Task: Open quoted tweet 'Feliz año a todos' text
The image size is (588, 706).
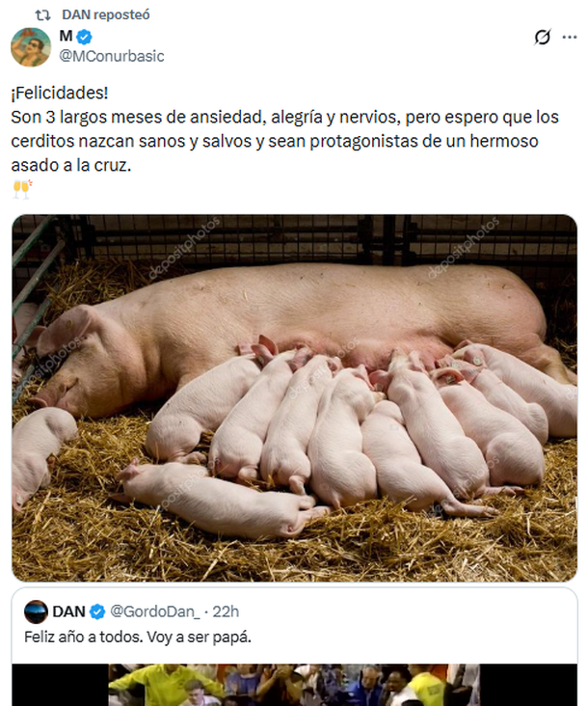Action: tap(138, 638)
